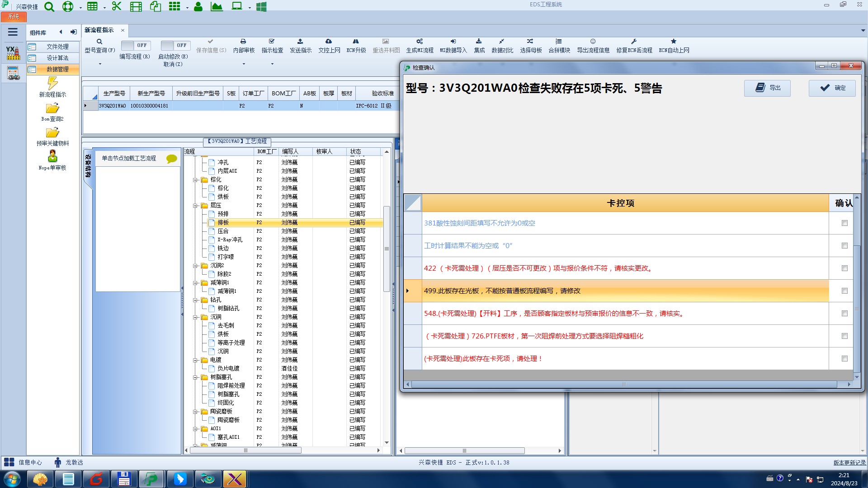Viewport: 868px width, 488px height.
Task: Click the green magnifier icon in top bar
Action: (x=49, y=7)
